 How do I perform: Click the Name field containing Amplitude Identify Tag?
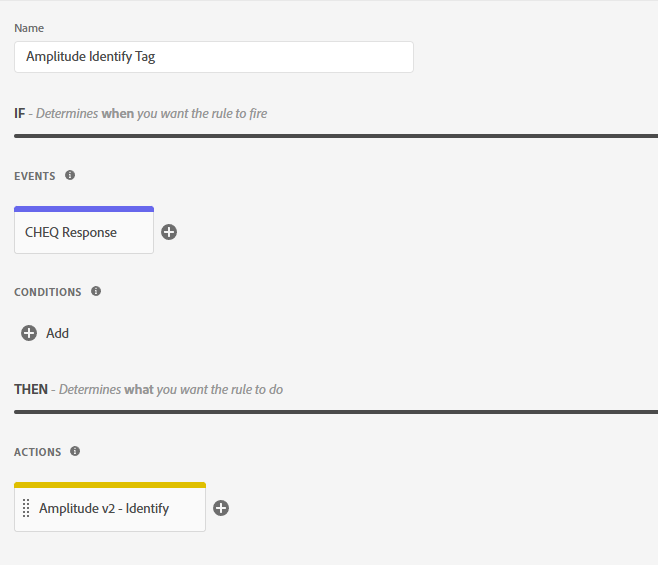tap(214, 57)
